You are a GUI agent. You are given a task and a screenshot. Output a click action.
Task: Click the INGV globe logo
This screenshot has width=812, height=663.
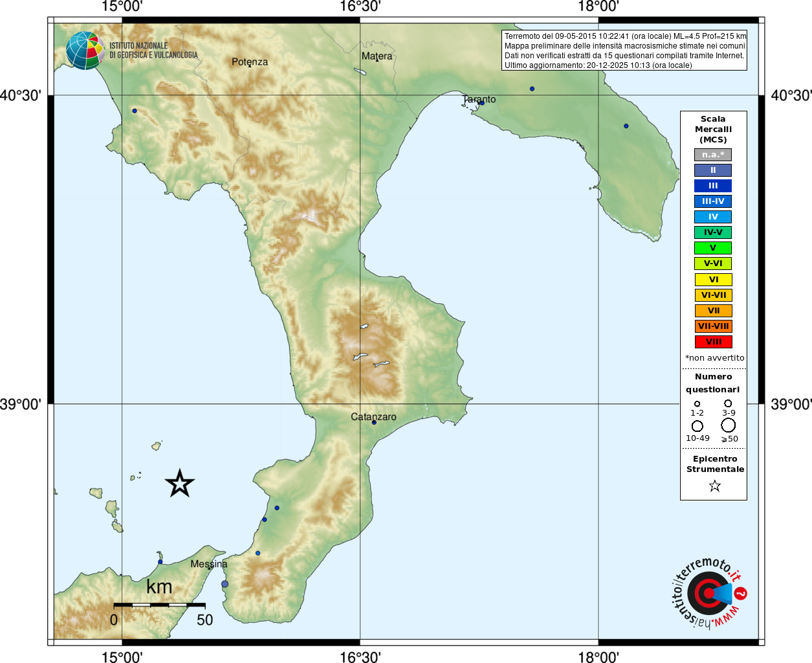pyautogui.click(x=85, y=51)
